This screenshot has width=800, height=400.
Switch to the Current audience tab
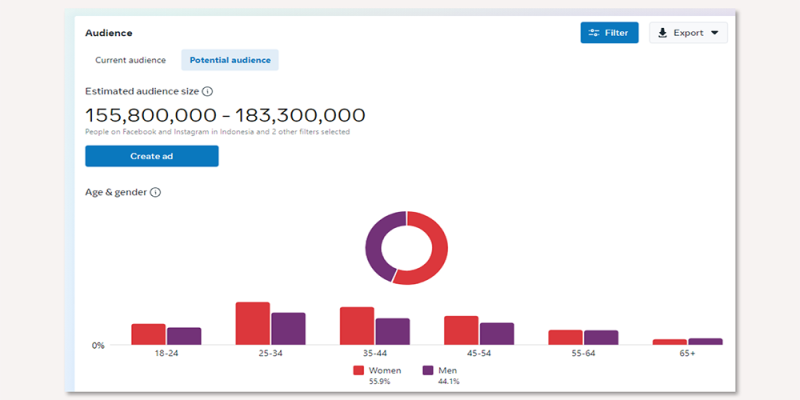pyautogui.click(x=130, y=60)
